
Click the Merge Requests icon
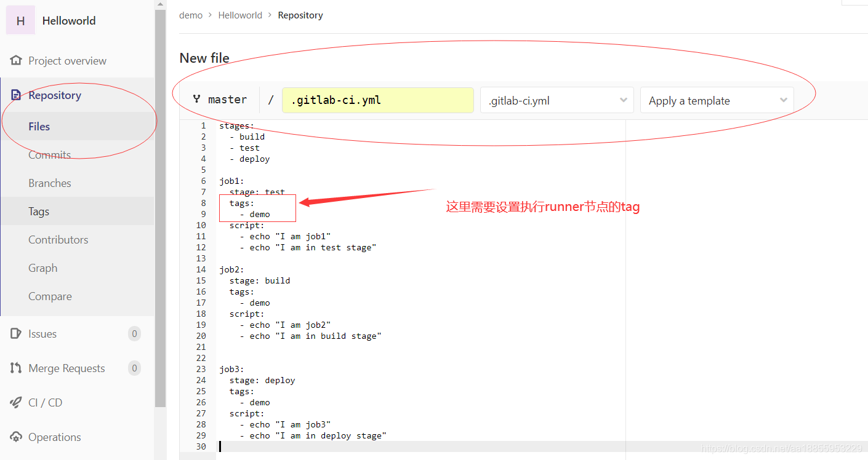pos(16,368)
